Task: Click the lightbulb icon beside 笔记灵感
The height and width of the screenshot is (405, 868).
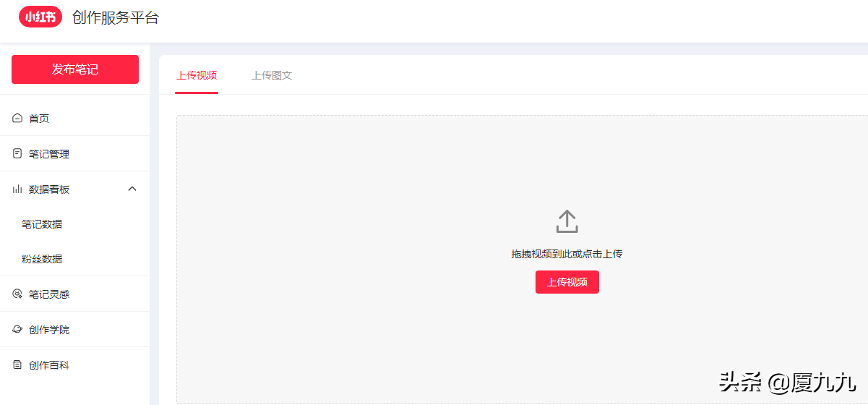Action: pyautogui.click(x=17, y=294)
